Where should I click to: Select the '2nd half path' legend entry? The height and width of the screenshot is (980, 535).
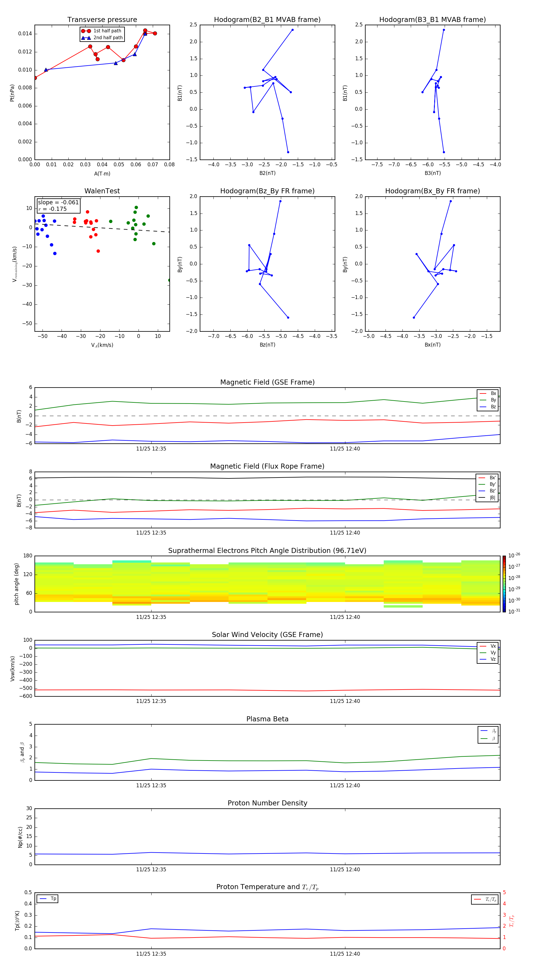102,38
